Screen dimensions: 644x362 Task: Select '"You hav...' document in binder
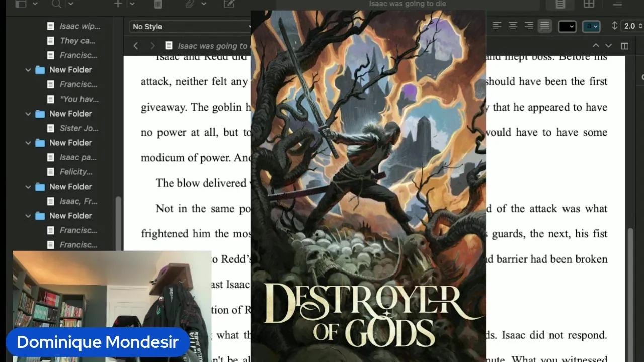click(79, 99)
